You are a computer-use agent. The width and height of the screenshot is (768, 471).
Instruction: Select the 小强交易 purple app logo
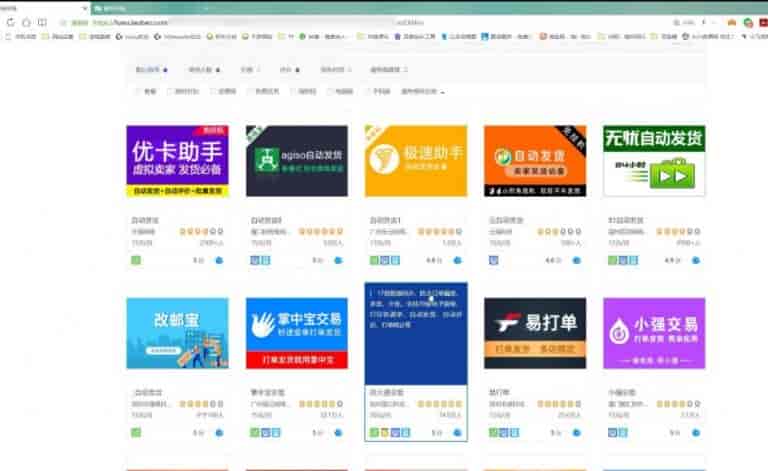click(653, 333)
